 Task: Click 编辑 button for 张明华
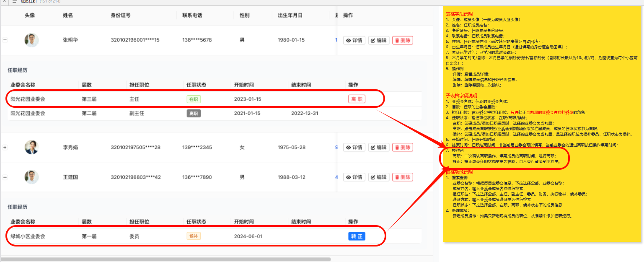coord(378,40)
